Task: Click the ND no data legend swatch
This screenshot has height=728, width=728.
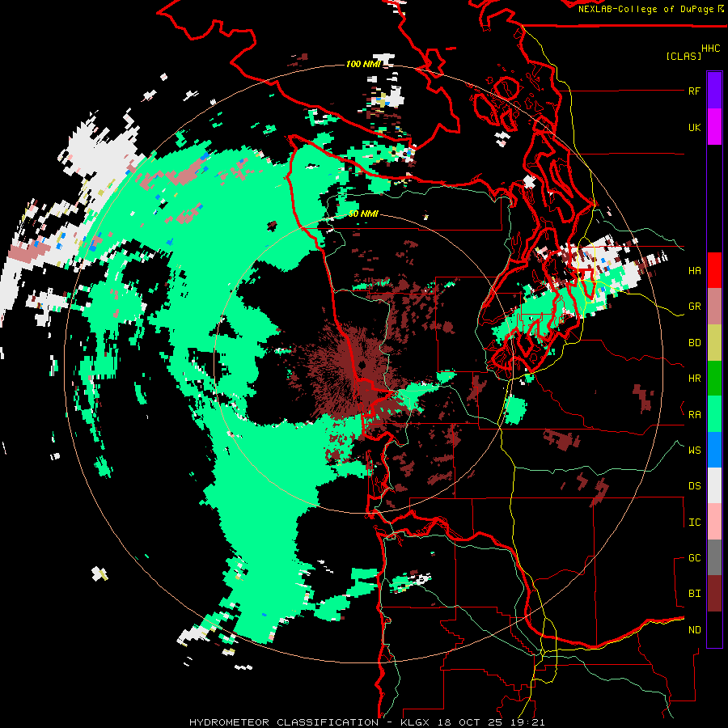Action: point(714,629)
